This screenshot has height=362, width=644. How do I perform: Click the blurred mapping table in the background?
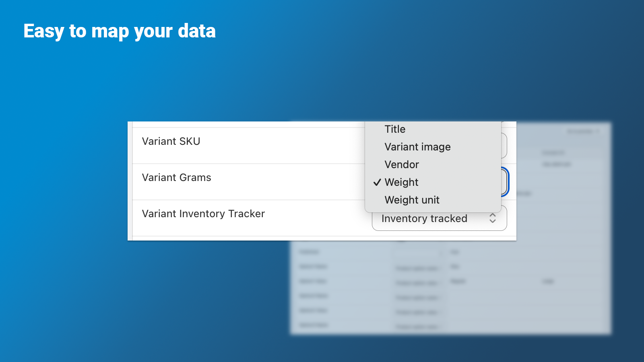451,288
